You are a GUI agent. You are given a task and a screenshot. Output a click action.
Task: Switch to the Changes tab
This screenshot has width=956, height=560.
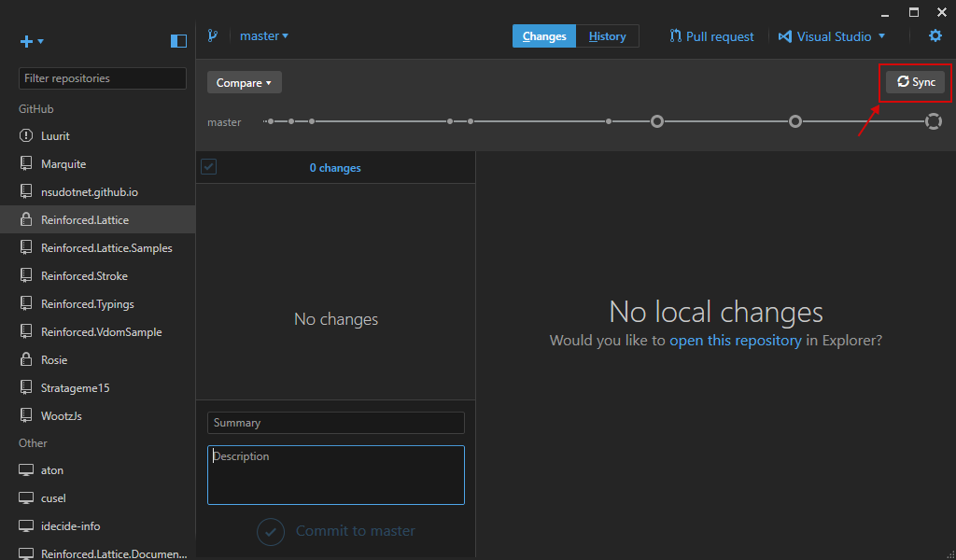544,36
